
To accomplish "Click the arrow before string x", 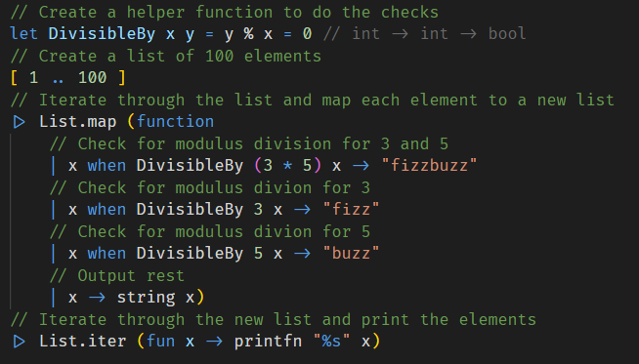I will [97, 298].
